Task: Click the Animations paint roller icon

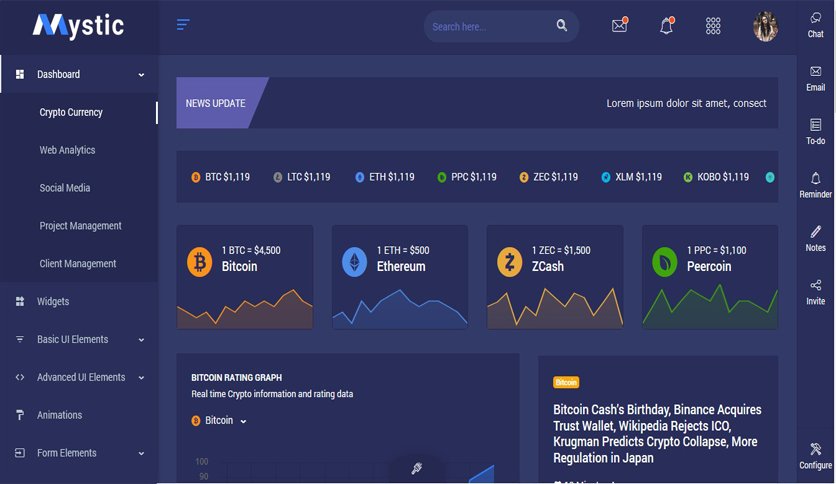Action: (x=20, y=415)
